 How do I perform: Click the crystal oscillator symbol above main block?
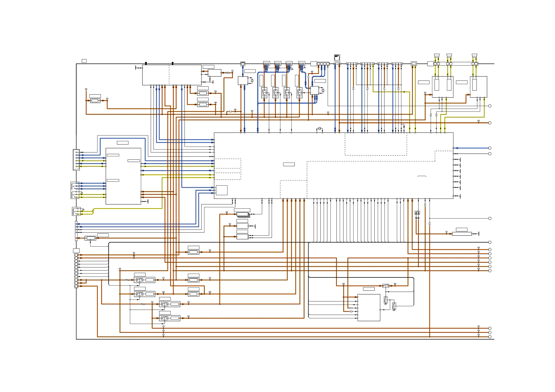click(320, 128)
